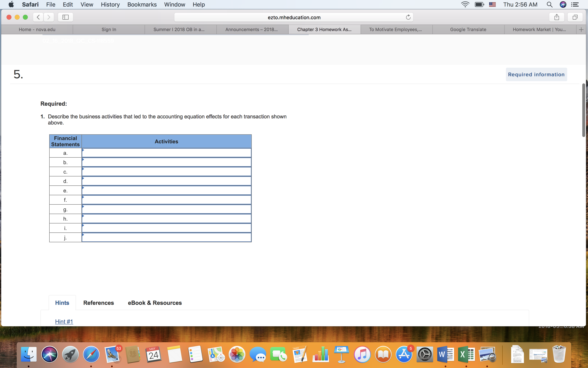Open the Activities dropdown for row g
The height and width of the screenshot is (368, 588).
pos(166,209)
